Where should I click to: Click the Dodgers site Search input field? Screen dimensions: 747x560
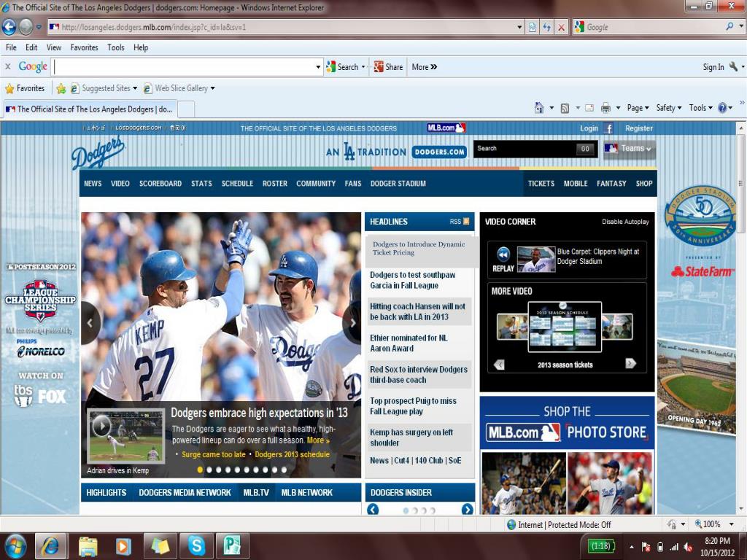[x=525, y=149]
